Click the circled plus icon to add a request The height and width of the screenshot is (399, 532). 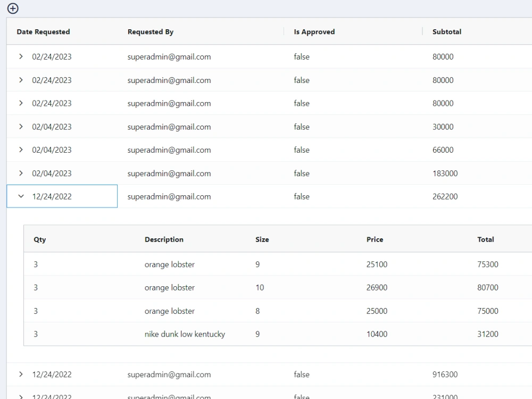point(12,9)
